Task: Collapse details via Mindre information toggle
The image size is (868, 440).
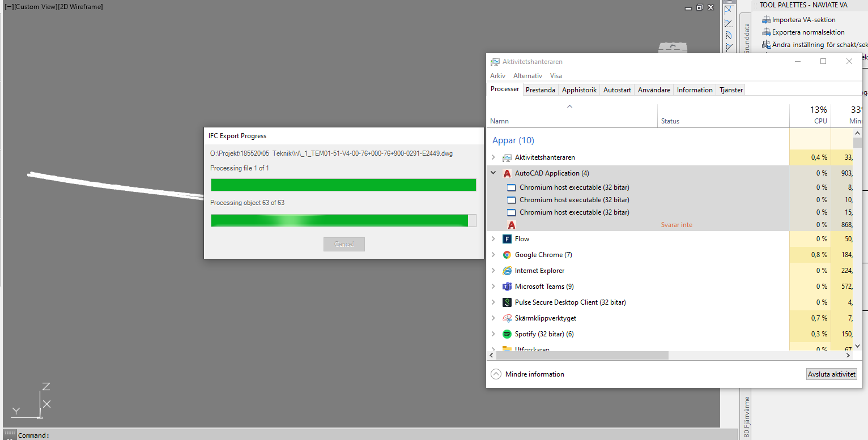Action: coord(527,374)
